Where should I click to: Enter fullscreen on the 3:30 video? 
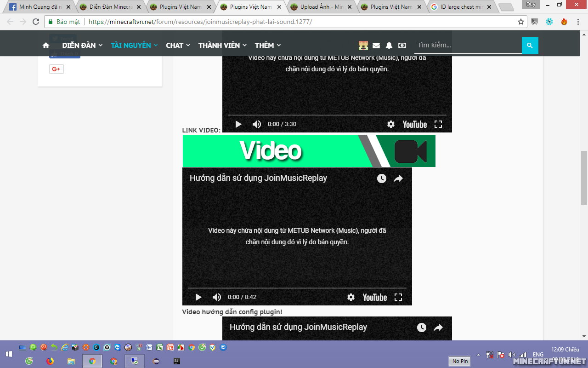coord(438,124)
